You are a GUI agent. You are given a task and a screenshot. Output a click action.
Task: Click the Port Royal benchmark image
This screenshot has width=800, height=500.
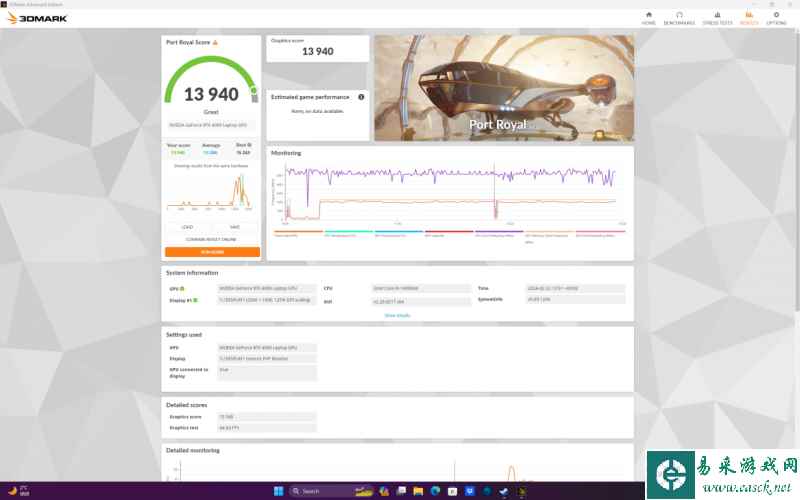pos(504,88)
